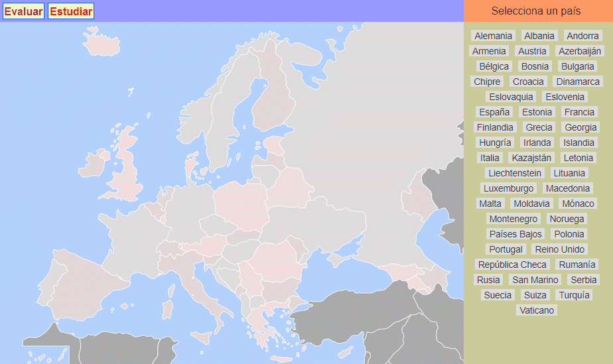Pick Vaticano from the list

pos(536,310)
